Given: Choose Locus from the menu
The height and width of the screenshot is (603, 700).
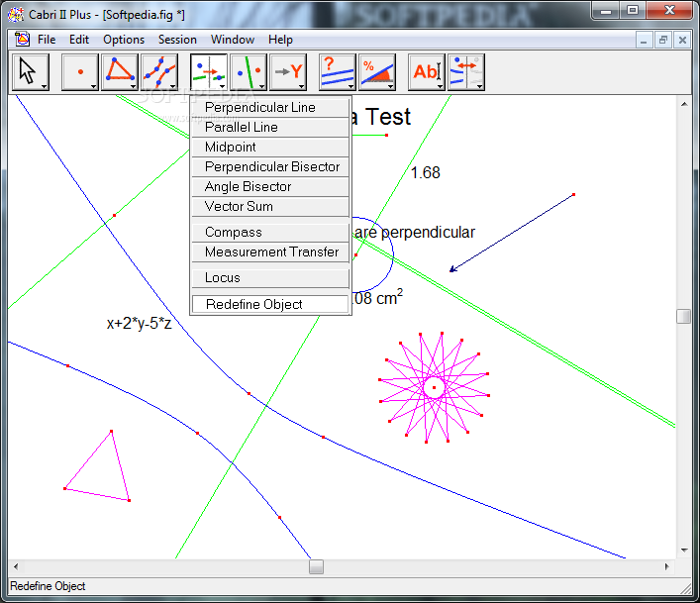Looking at the screenshot, I should 270,278.
